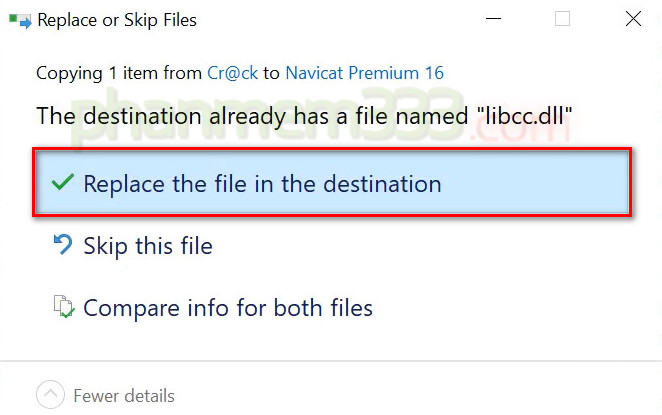Minimize the Replace or Skip Files dialog
This screenshot has width=662, height=415.
(x=493, y=19)
